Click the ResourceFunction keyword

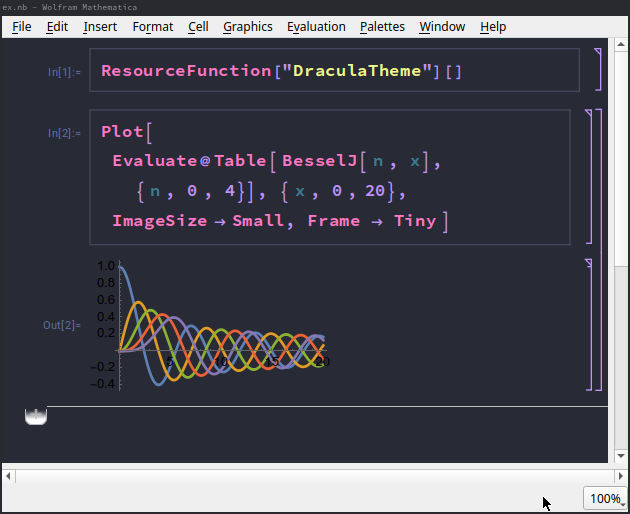[x=186, y=71]
